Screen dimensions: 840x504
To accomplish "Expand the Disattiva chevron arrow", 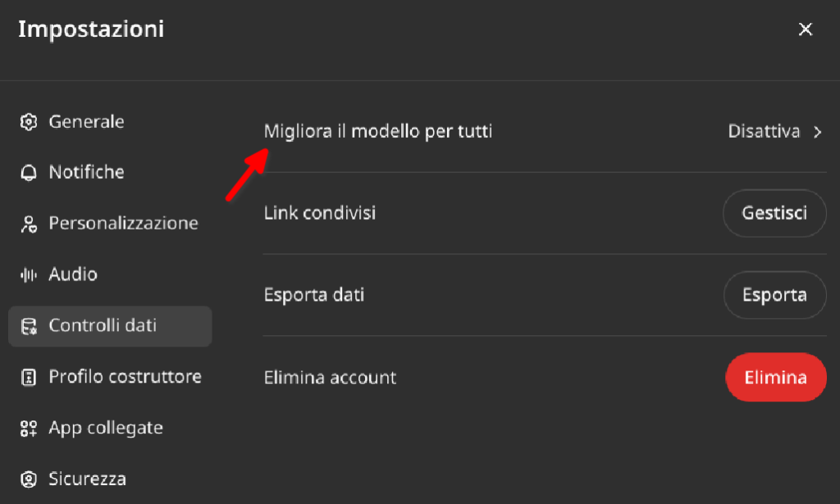I will (x=817, y=132).
